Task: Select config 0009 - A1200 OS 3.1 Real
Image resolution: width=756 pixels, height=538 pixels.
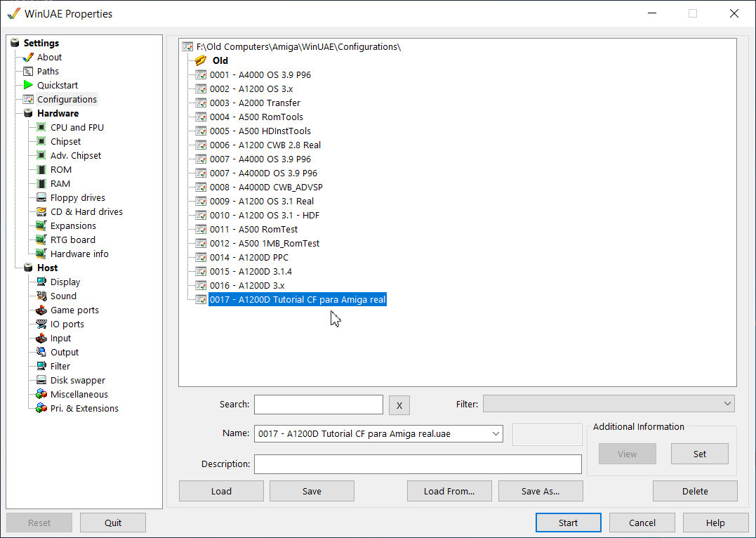Action: point(262,201)
